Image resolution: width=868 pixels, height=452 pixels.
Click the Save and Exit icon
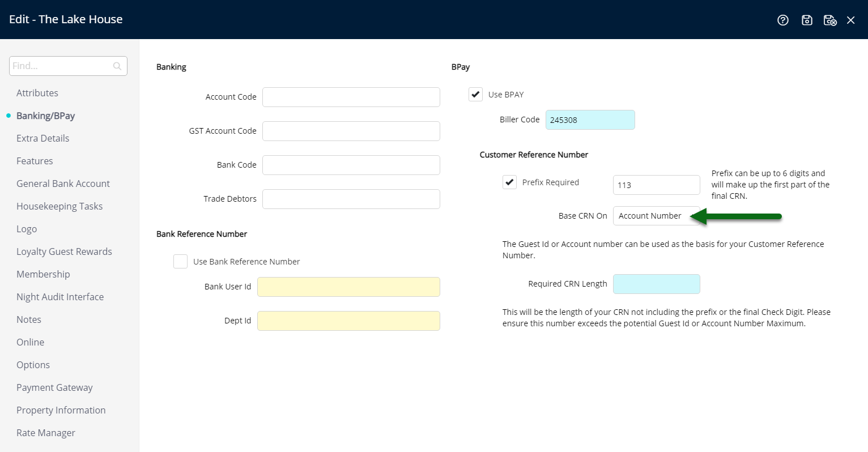click(x=830, y=20)
